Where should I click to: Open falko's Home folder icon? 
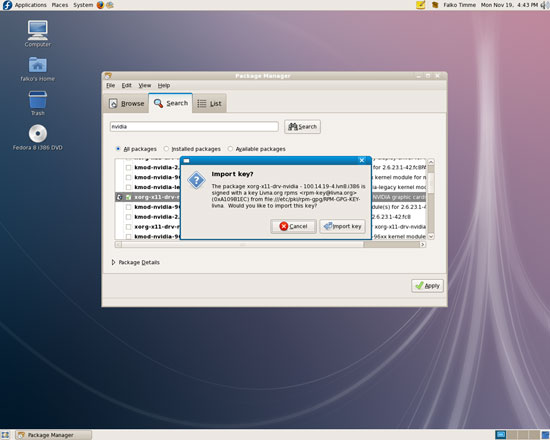point(38,69)
